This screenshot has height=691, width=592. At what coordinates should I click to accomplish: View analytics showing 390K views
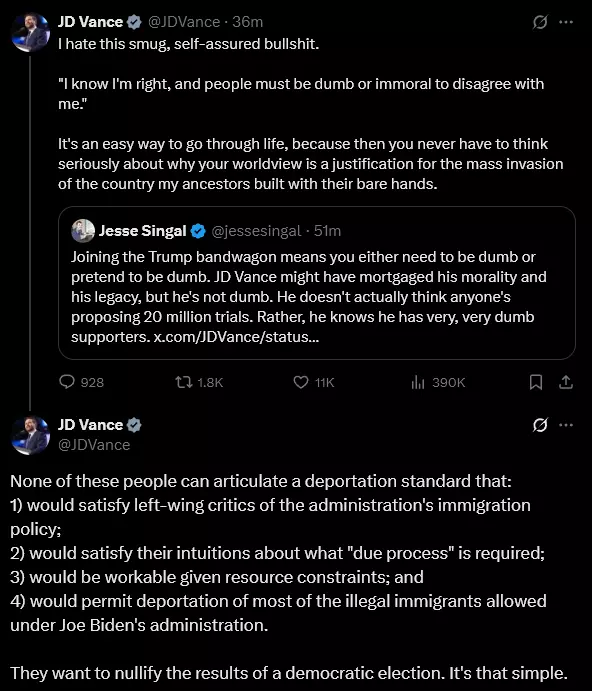[417, 382]
